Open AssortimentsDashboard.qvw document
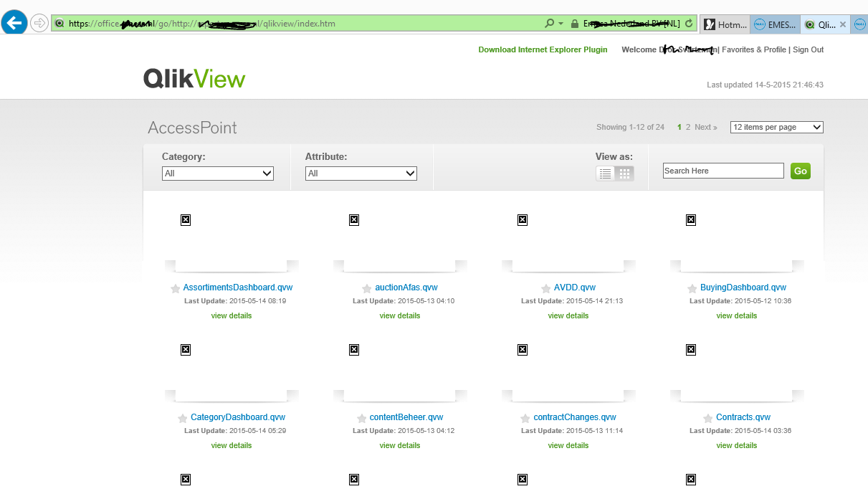This screenshot has width=868, height=499. click(238, 287)
